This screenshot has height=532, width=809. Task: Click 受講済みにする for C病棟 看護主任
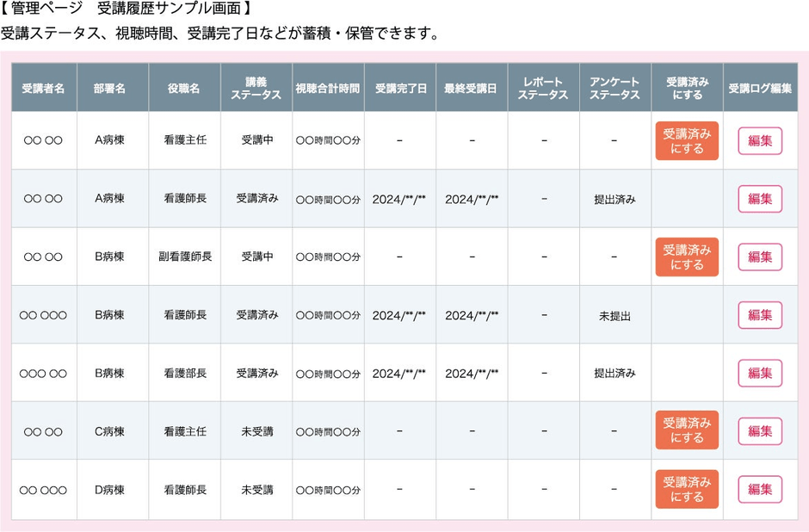tap(687, 430)
